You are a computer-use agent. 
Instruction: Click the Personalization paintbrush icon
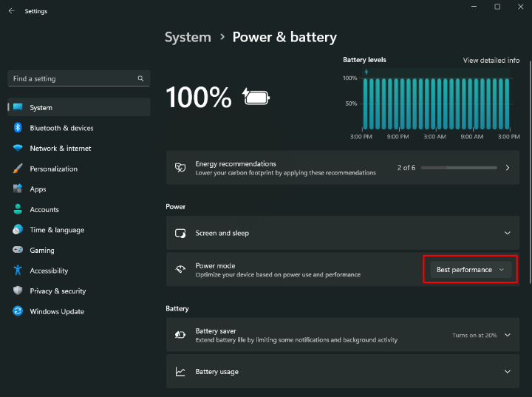click(x=18, y=169)
